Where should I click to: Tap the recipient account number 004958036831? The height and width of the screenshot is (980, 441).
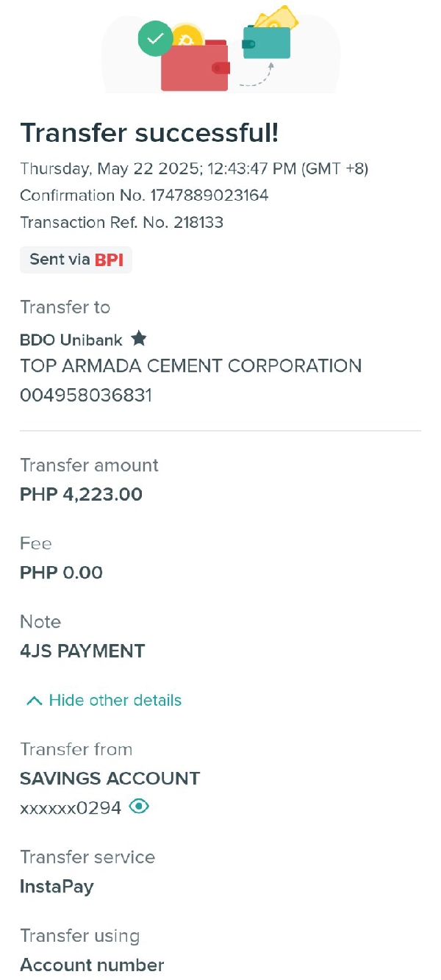click(x=86, y=396)
